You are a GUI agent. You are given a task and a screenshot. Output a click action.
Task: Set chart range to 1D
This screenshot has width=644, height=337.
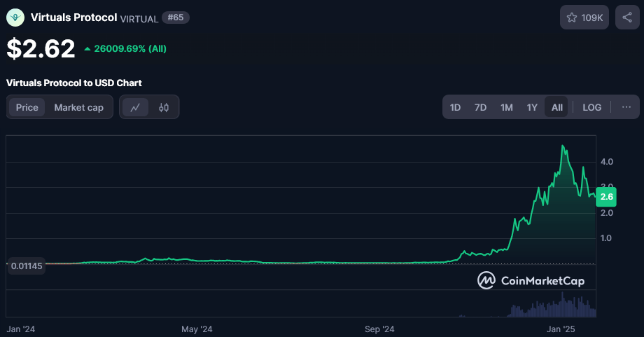[455, 107]
